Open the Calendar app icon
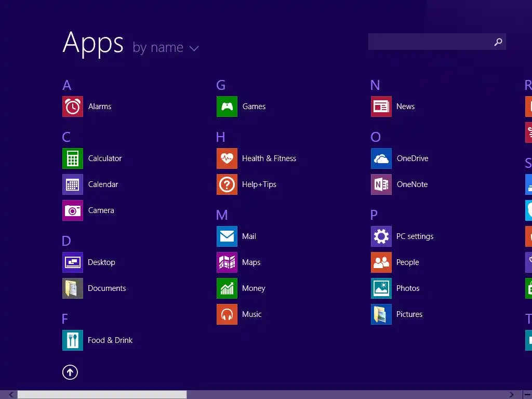Screen dimensions: 532x399 tap(73, 184)
